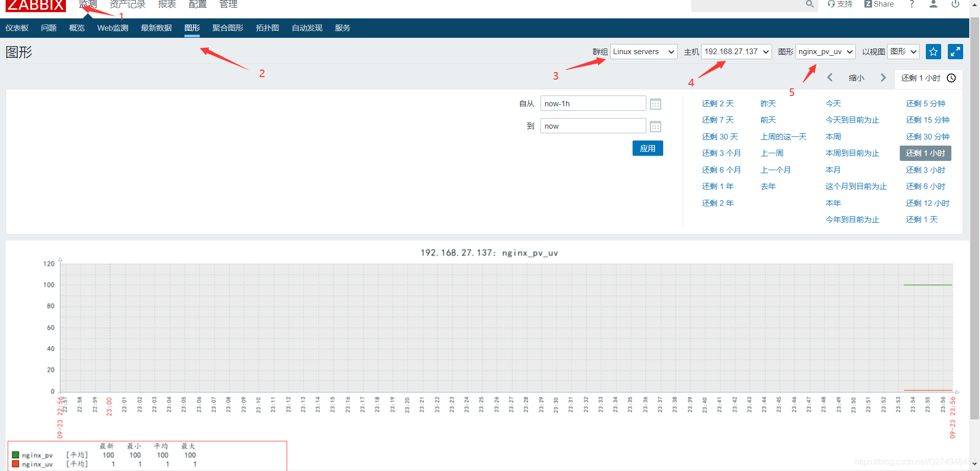Click the logout power icon
The image size is (980, 471).
point(955,4)
